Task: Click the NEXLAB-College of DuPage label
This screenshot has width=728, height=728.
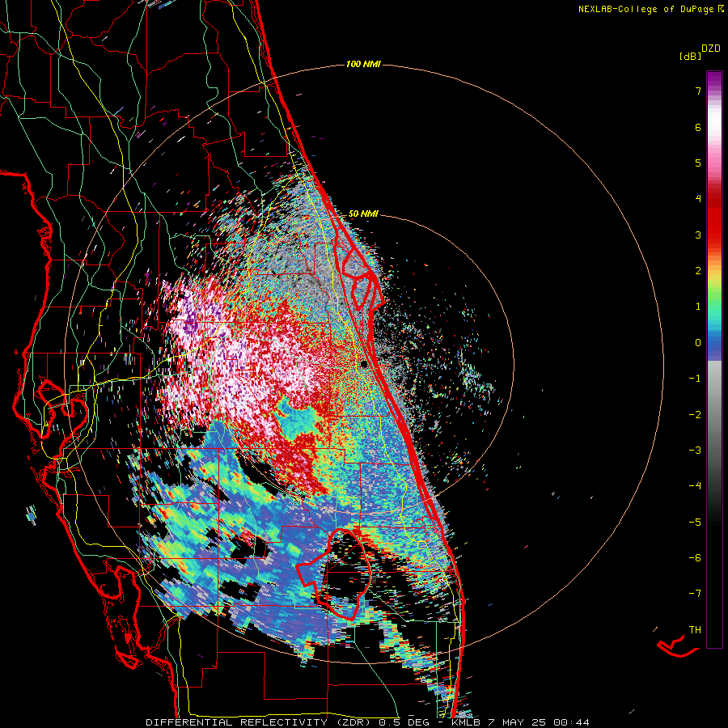Action: click(x=650, y=9)
